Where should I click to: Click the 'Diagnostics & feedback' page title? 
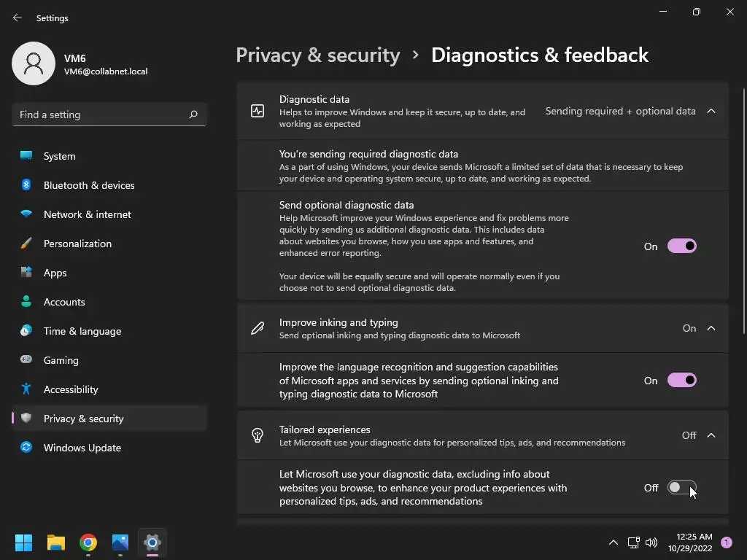[x=540, y=55]
